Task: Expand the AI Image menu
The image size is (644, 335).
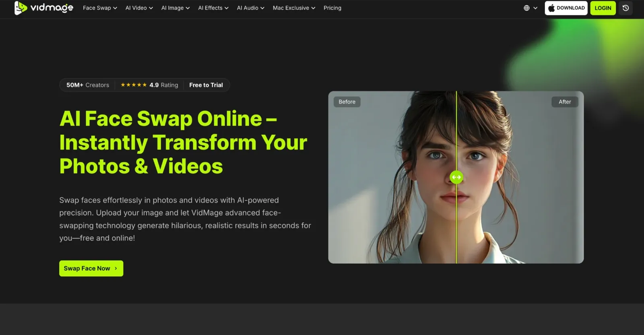Action: pyautogui.click(x=175, y=8)
